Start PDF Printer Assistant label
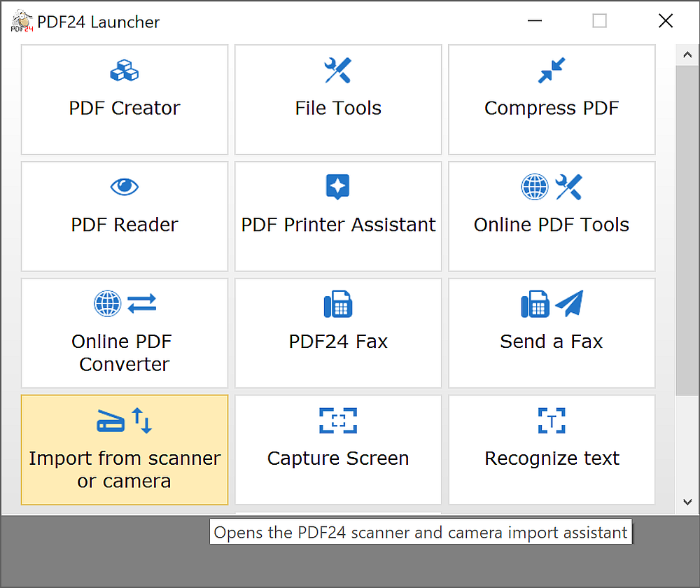 [338, 225]
